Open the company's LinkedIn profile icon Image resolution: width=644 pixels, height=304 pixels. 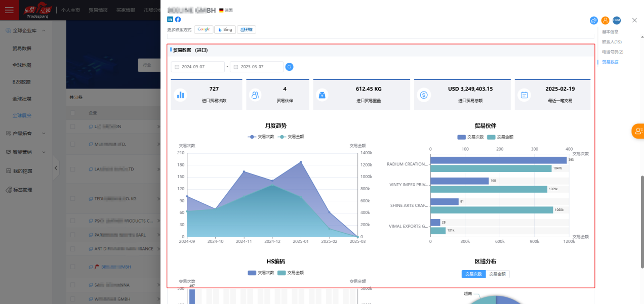point(170,19)
